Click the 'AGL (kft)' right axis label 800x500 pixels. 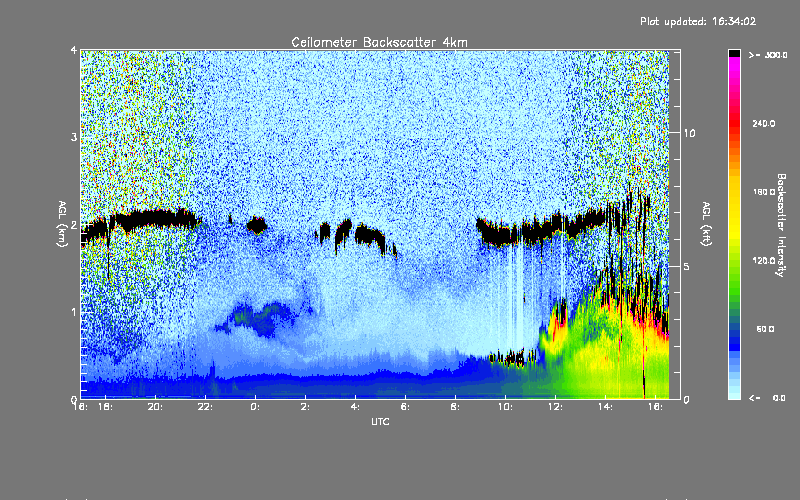click(x=706, y=224)
